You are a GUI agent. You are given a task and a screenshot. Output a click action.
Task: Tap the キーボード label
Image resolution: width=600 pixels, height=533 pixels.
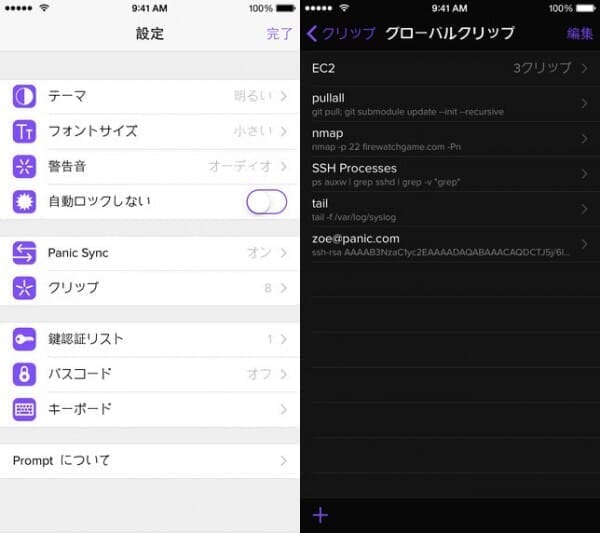coord(80,409)
